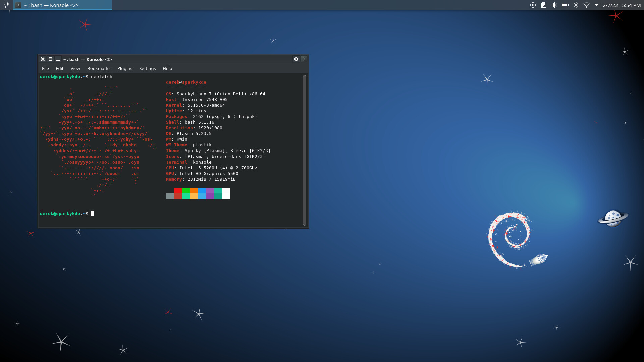Toggle the Konsole on-all-desktops pin button
Image resolution: width=644 pixels, height=362 pixels.
296,59
